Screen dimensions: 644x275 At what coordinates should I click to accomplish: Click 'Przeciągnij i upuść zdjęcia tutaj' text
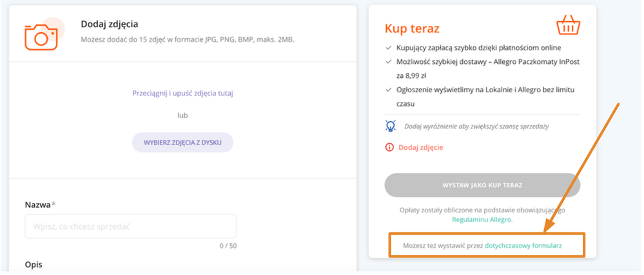(x=182, y=93)
